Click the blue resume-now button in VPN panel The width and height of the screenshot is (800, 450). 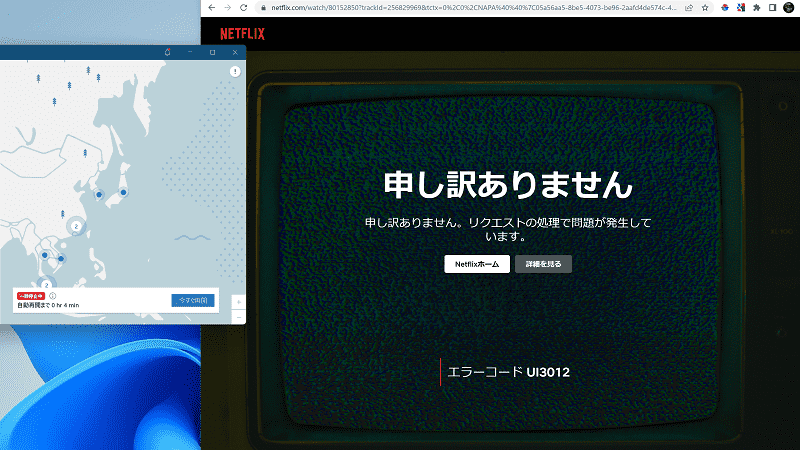click(193, 301)
